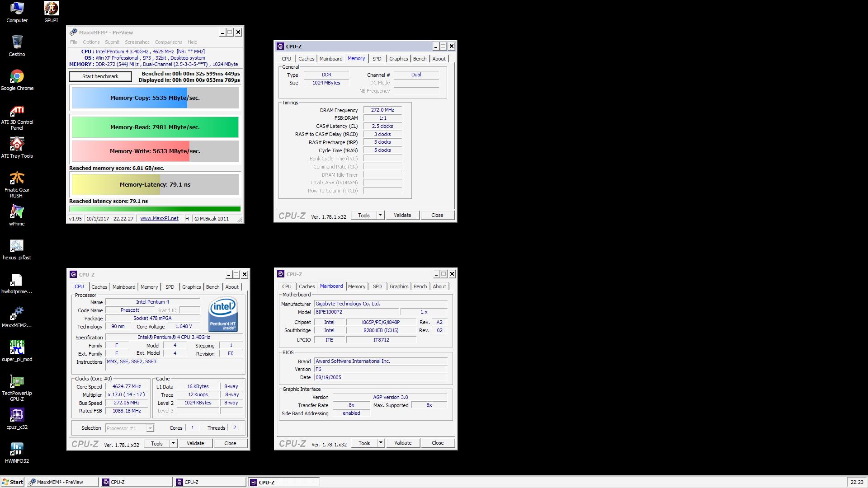Click the Memory-Copy result bar
Screen dimensions: 868x488
pyautogui.click(x=155, y=98)
